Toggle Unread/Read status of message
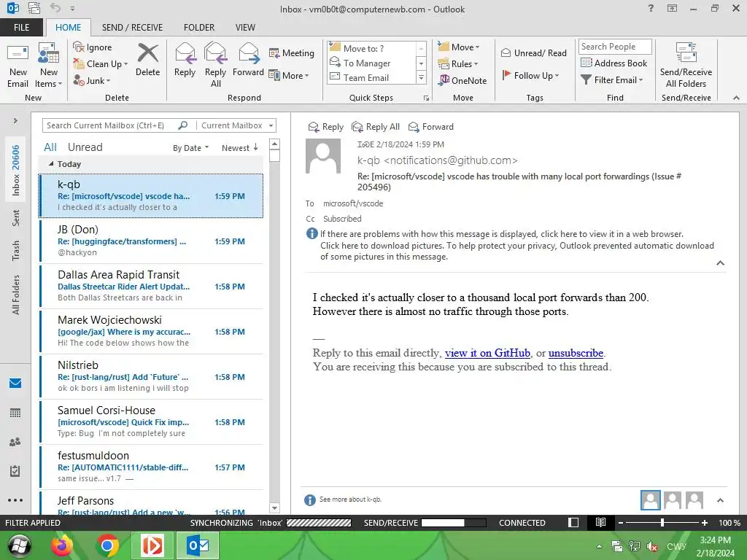The image size is (747, 560). (x=534, y=52)
